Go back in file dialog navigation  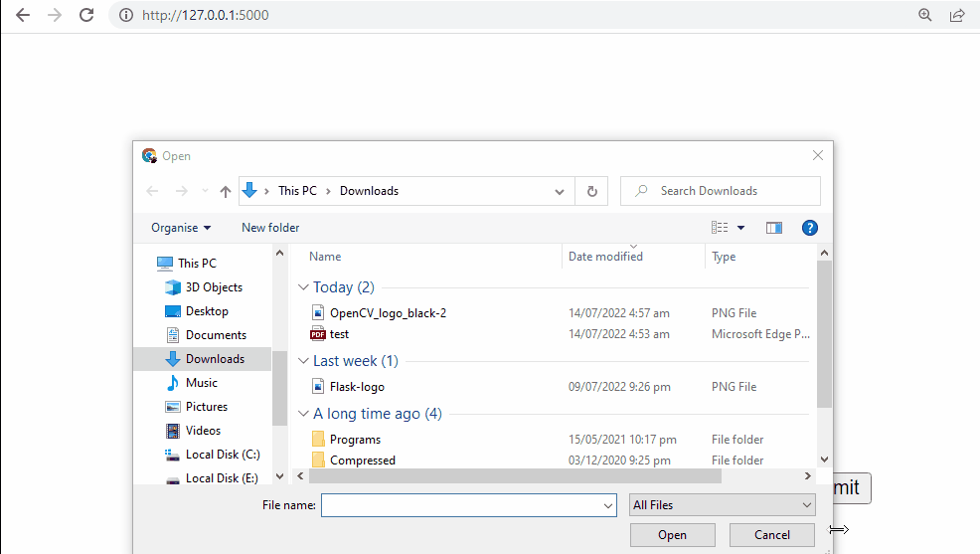[152, 191]
